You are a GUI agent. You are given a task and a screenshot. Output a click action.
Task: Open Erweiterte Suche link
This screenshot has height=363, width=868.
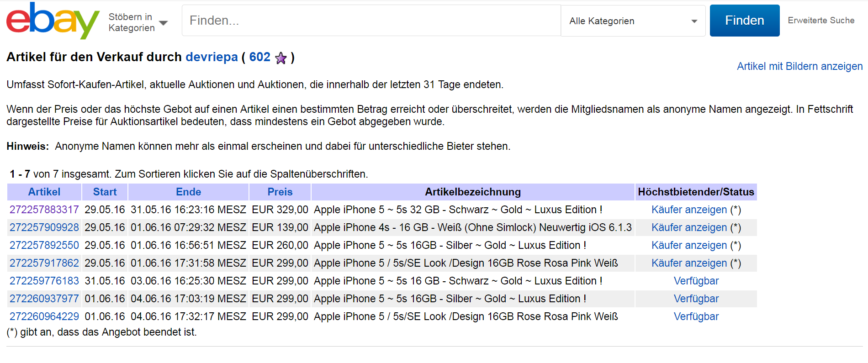pos(821,21)
